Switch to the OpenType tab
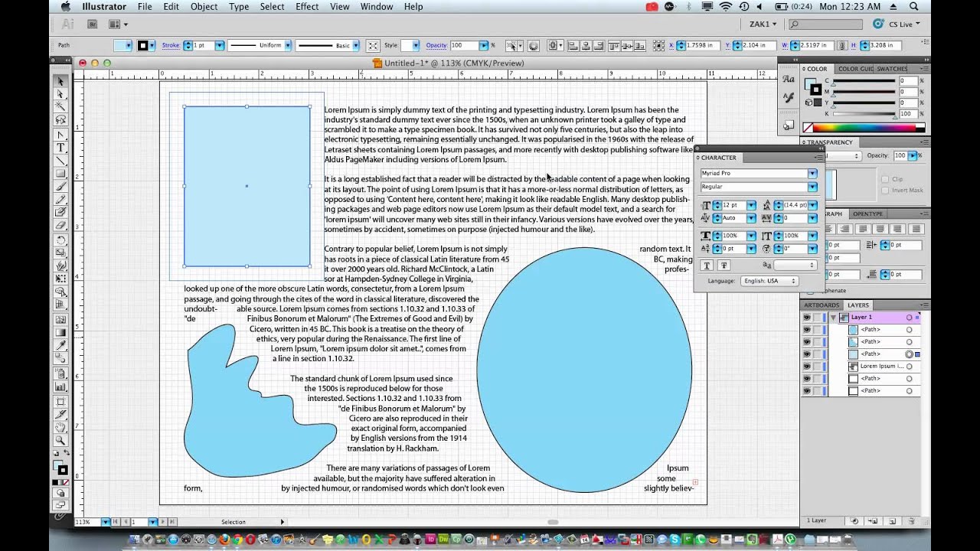980x551 pixels. [867, 214]
